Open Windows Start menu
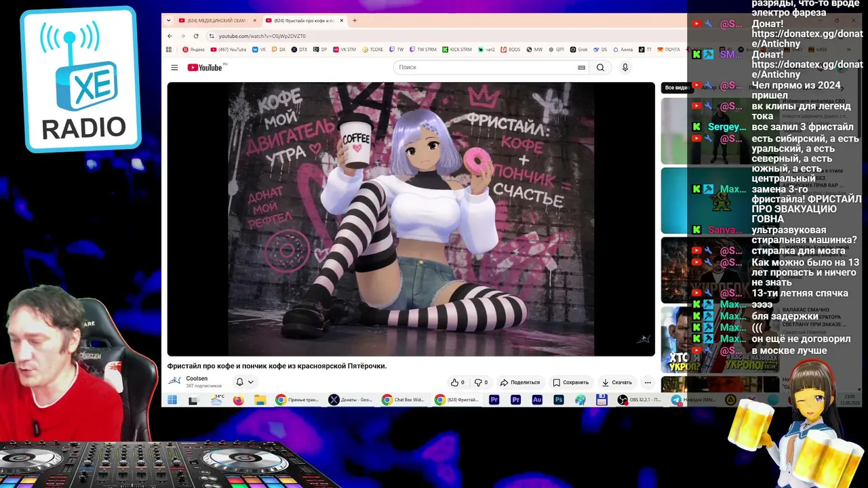Viewport: 868px width, 488px height. tap(172, 400)
